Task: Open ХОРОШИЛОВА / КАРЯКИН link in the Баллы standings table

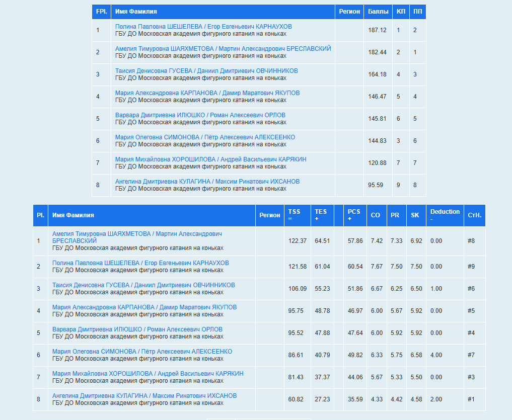Action: (210, 159)
